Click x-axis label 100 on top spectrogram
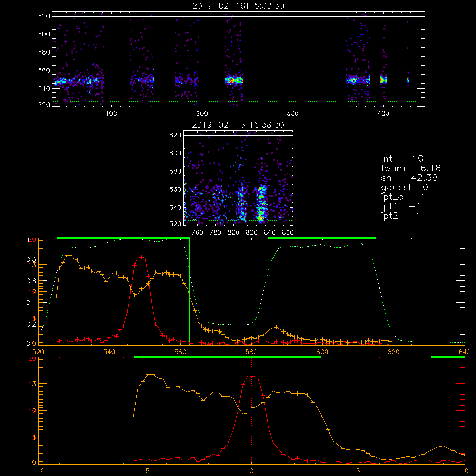The height and width of the screenshot is (476, 476). (111, 114)
